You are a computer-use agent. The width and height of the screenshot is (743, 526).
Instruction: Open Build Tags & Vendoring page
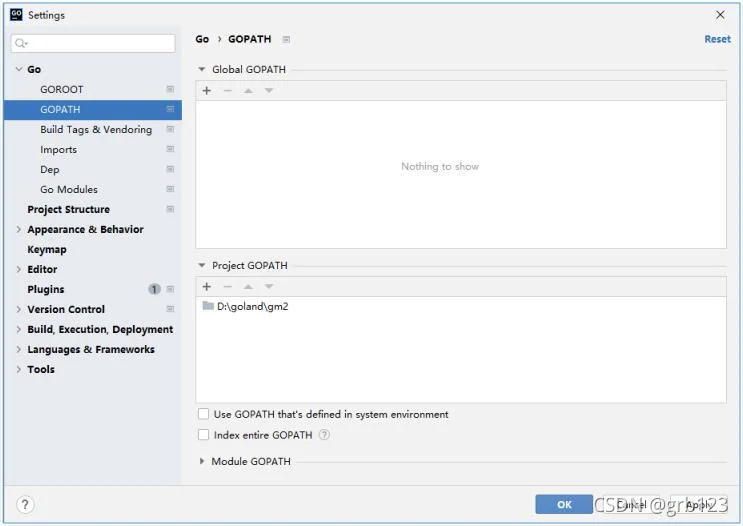[x=96, y=129]
